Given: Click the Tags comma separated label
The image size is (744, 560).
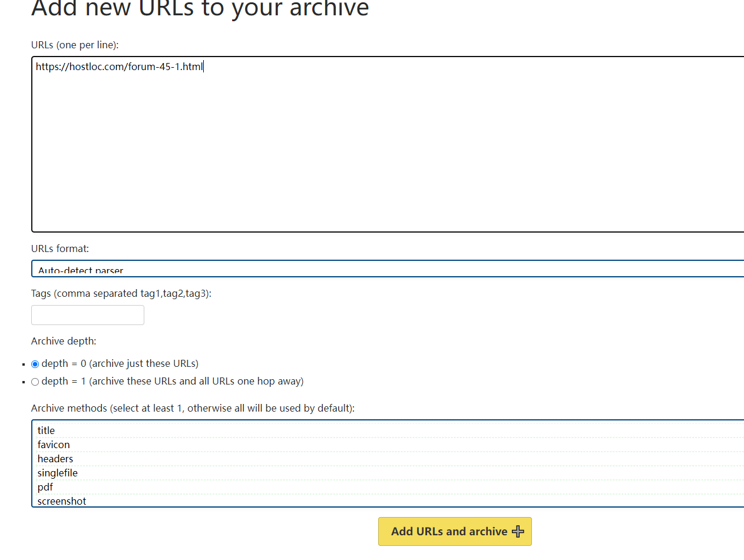Looking at the screenshot, I should tap(121, 293).
